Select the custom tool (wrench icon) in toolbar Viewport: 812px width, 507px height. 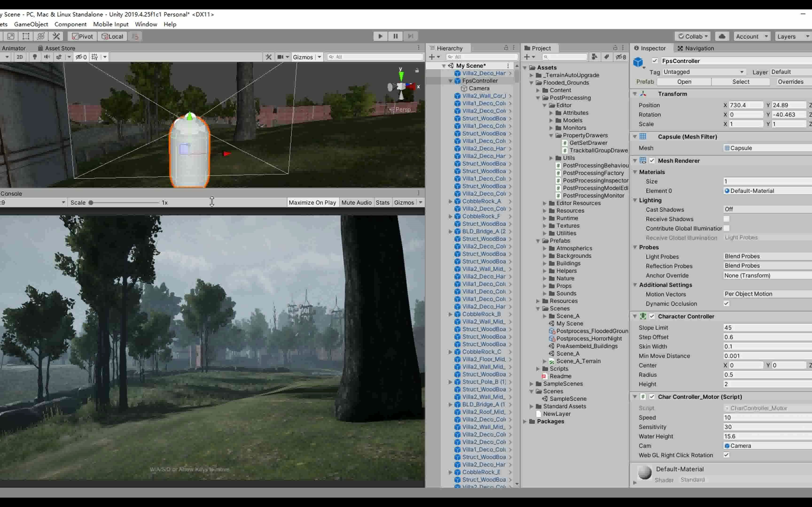pos(56,36)
